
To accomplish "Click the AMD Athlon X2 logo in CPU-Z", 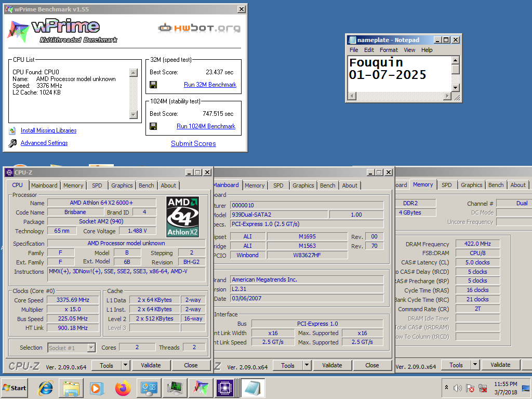I will (x=182, y=217).
